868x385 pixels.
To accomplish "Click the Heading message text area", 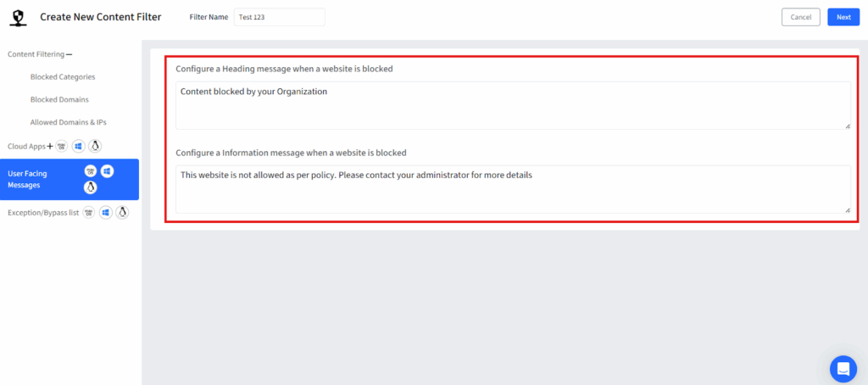I will tap(513, 105).
